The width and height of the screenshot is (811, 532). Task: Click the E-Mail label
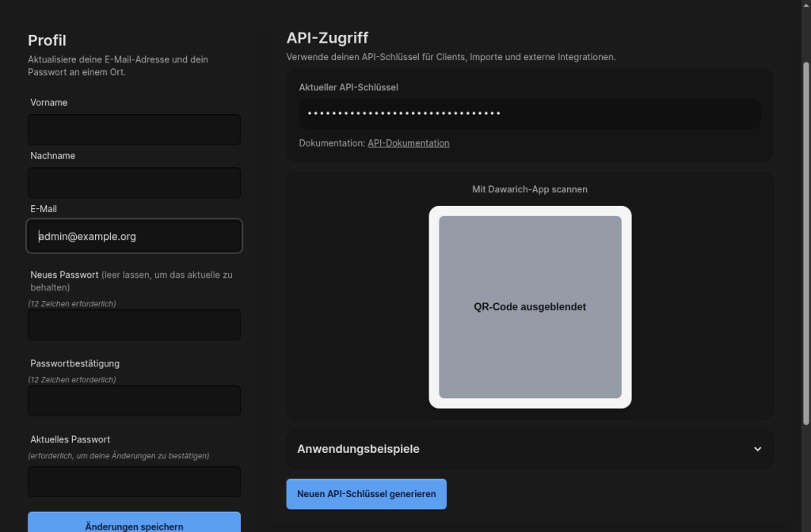tap(44, 209)
